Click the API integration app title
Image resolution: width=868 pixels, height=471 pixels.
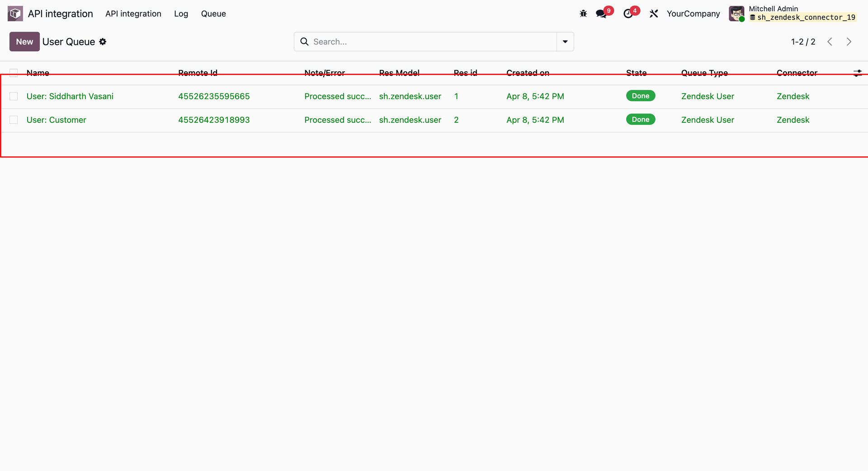pyautogui.click(x=61, y=14)
